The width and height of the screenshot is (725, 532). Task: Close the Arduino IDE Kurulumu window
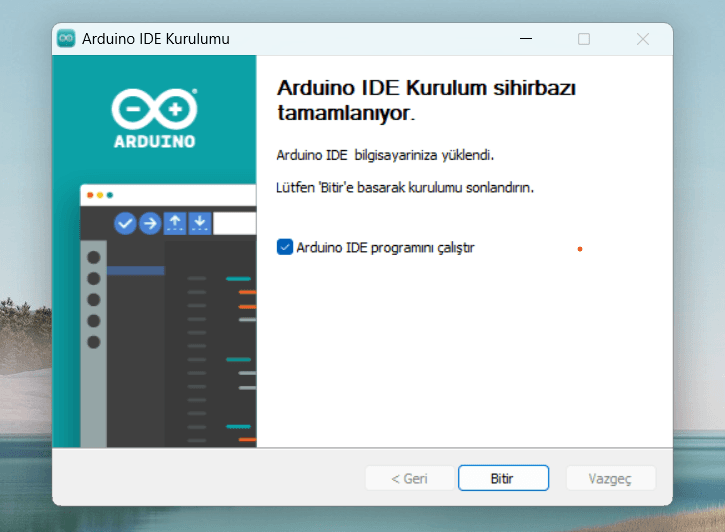tap(643, 39)
